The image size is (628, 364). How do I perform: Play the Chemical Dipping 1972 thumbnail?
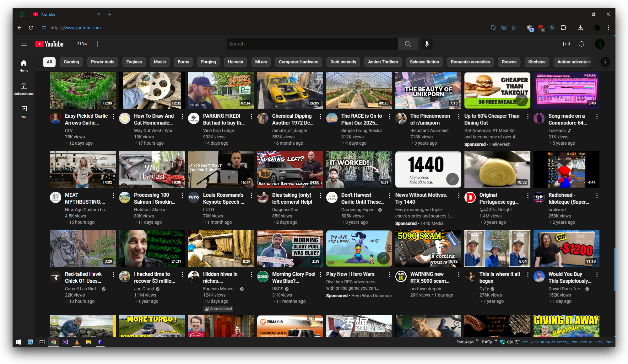coord(290,90)
